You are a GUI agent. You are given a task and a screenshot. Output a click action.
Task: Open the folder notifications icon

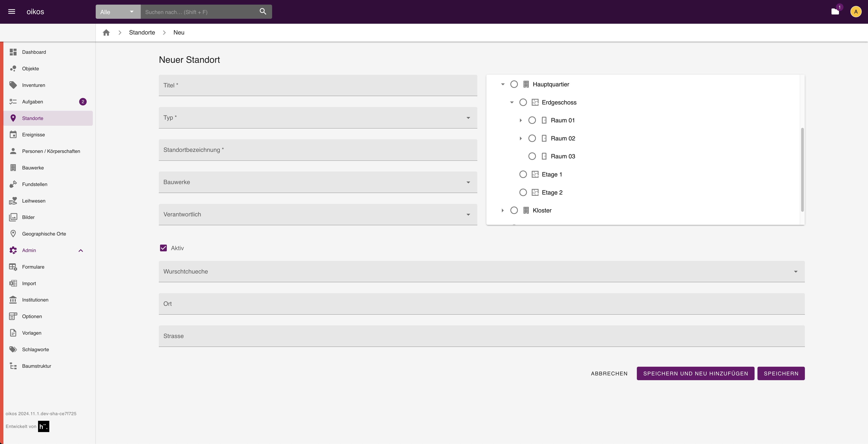[x=835, y=12]
